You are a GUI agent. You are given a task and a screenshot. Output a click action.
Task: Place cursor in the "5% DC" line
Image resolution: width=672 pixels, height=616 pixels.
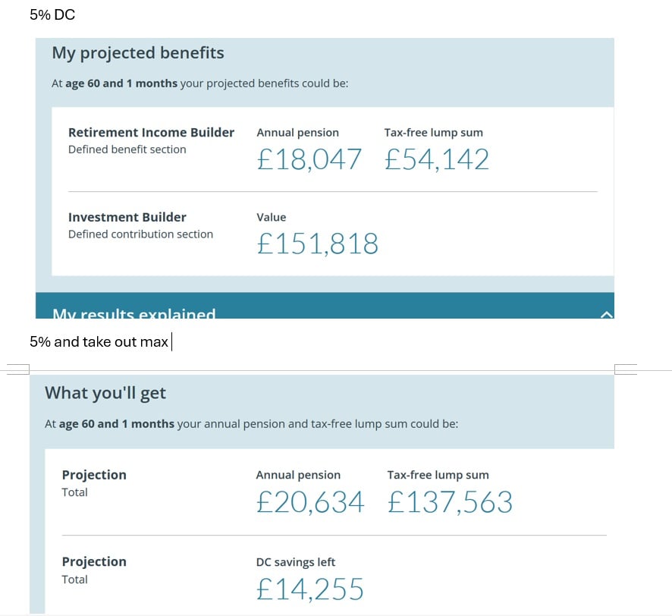point(52,14)
